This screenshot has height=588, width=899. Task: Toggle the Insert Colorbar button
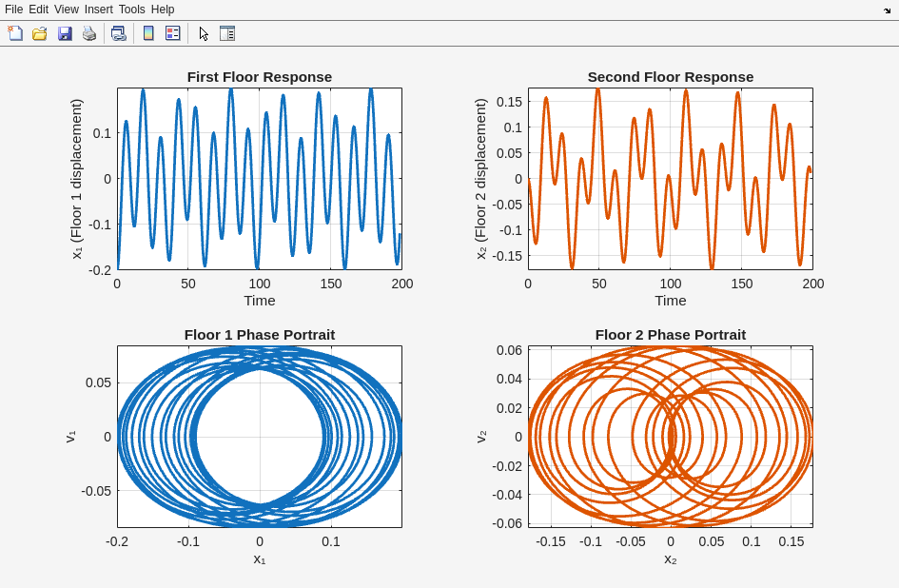[148, 33]
